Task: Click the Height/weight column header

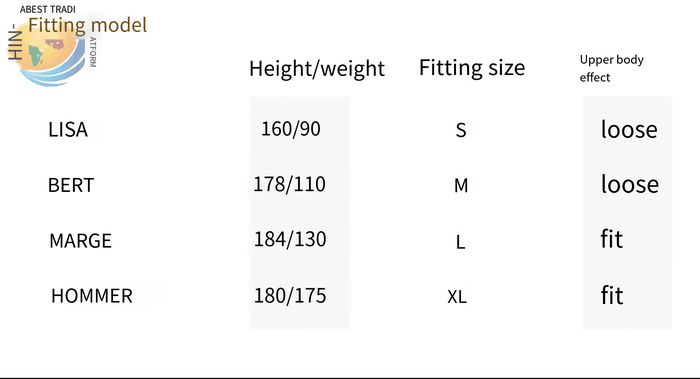Action: click(x=317, y=69)
